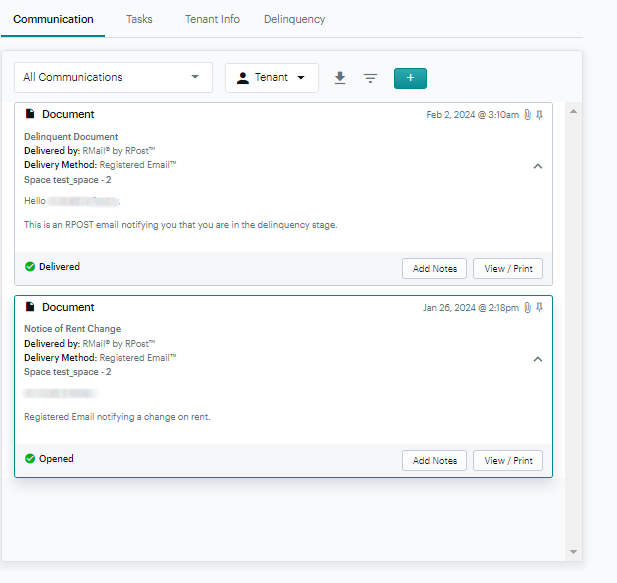The width and height of the screenshot is (617, 583).
Task: Open the Tenant selector dropdown
Action: click(272, 78)
